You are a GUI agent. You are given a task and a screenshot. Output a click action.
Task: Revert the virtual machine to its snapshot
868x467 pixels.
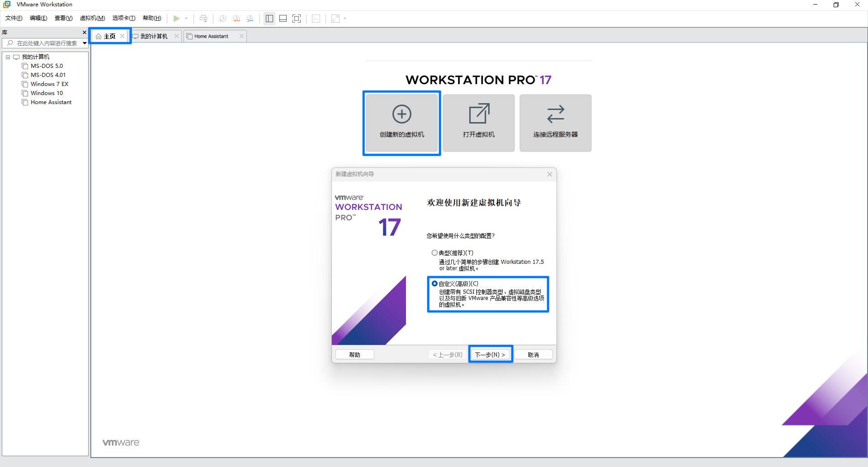pyautogui.click(x=236, y=19)
